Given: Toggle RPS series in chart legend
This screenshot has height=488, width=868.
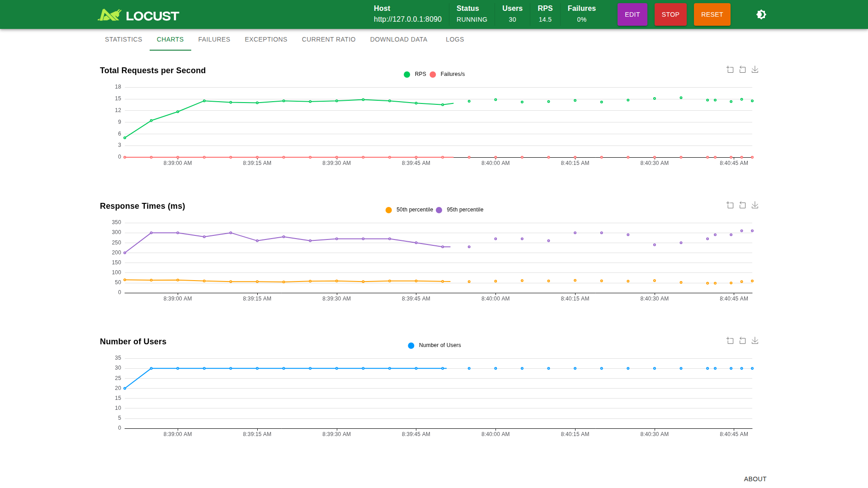Looking at the screenshot, I should click(415, 74).
